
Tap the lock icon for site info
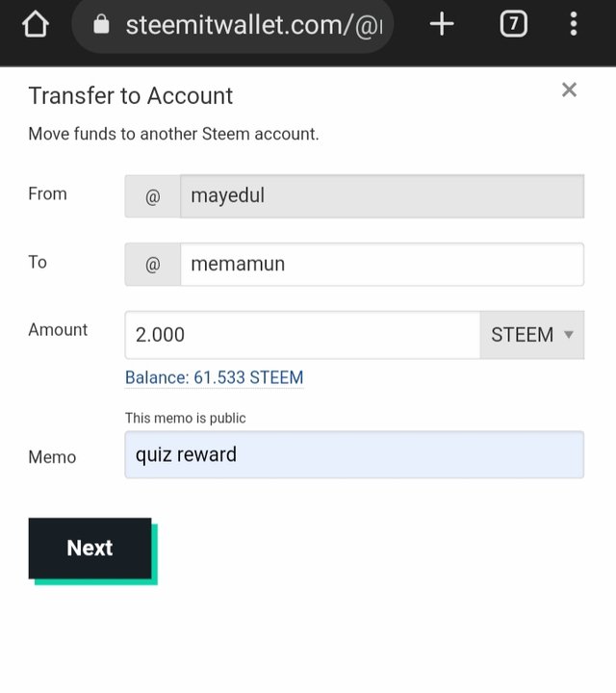(x=102, y=26)
